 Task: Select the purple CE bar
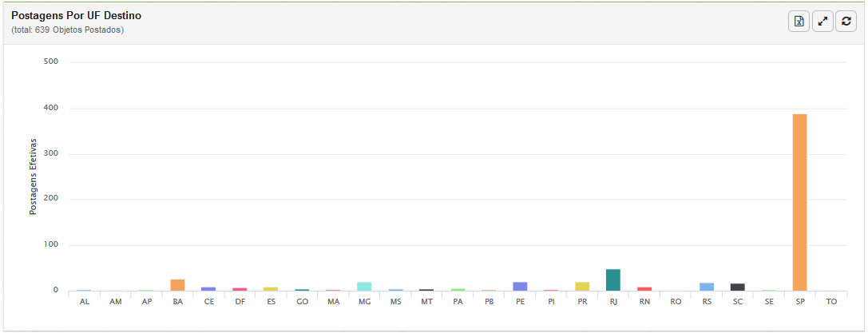[208, 289]
